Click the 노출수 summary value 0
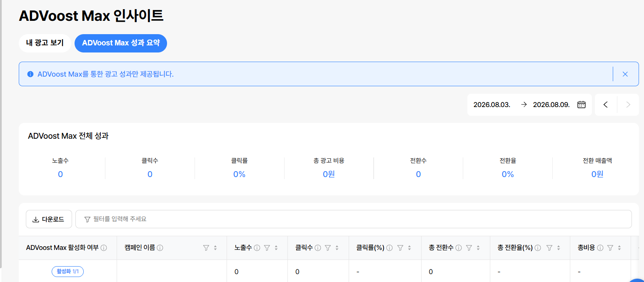This screenshot has height=282, width=644. click(60, 174)
